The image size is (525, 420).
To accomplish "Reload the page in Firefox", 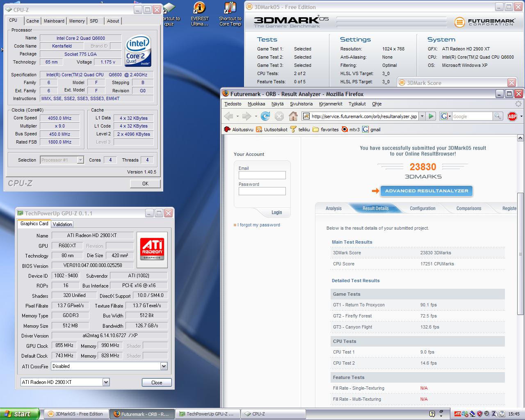I will 265,116.
